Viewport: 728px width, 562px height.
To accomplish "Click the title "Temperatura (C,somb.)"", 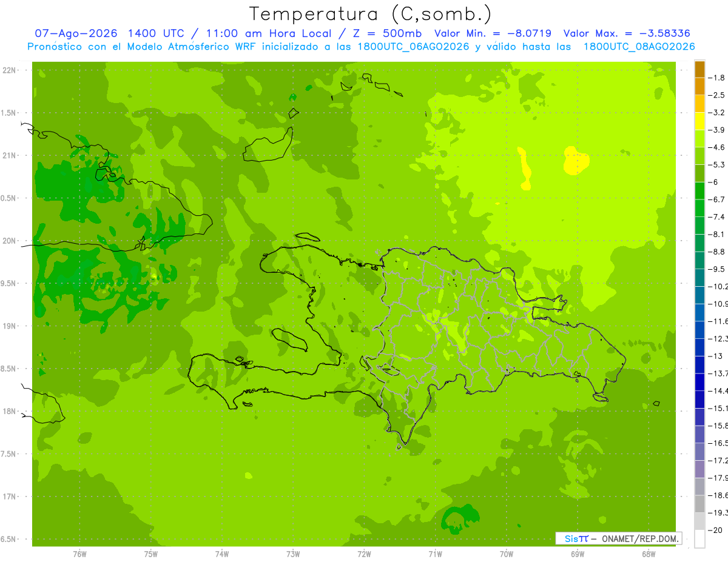I will tap(370, 13).
